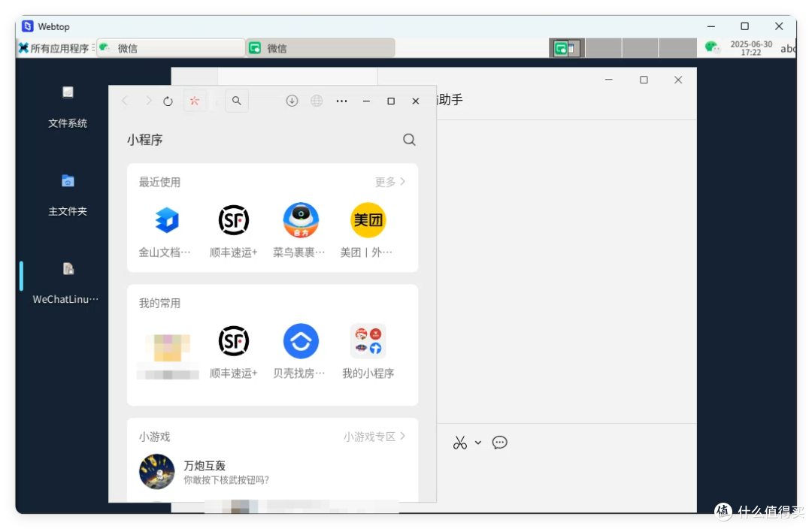
Task: Go forward in mini program window
Action: tap(148, 101)
